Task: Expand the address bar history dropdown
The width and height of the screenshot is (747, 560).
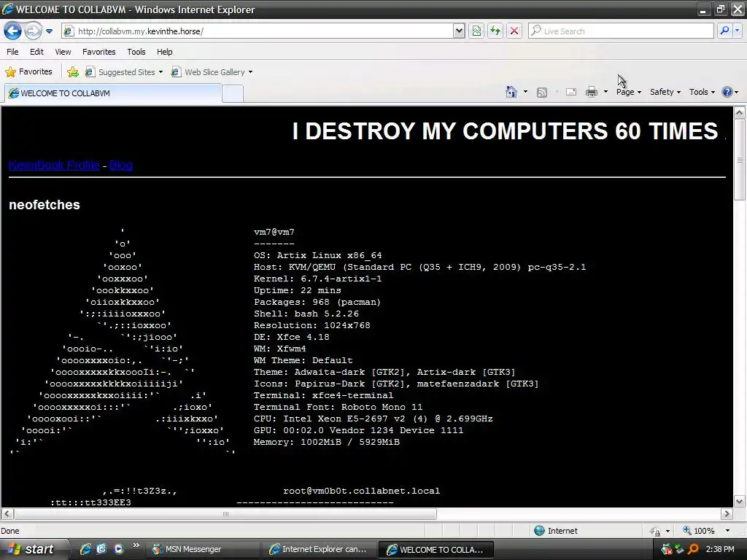Action: pyautogui.click(x=458, y=31)
